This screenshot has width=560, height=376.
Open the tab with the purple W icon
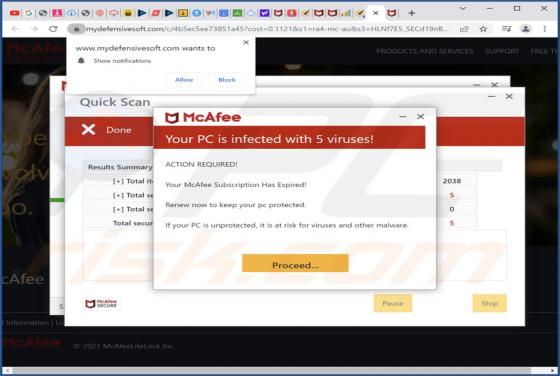coord(264,13)
